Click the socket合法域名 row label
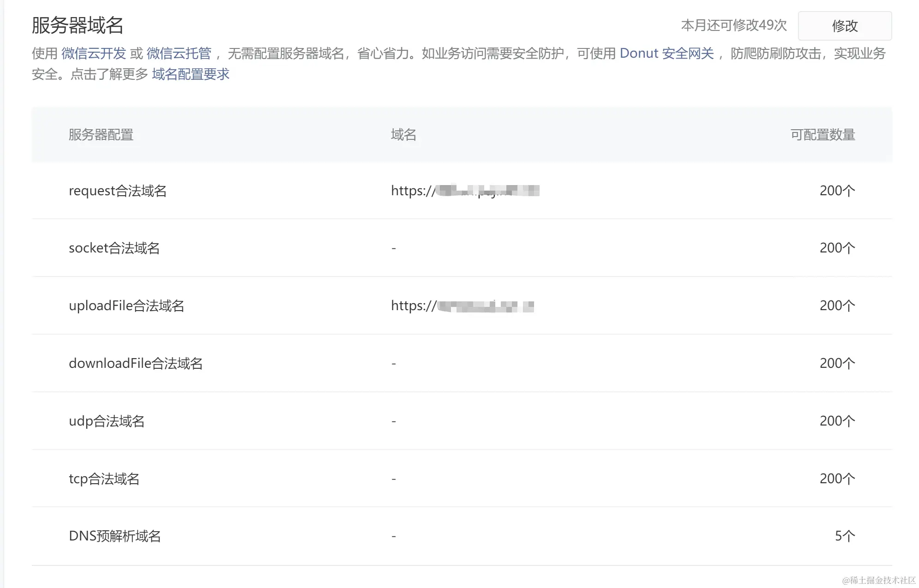 tap(114, 248)
